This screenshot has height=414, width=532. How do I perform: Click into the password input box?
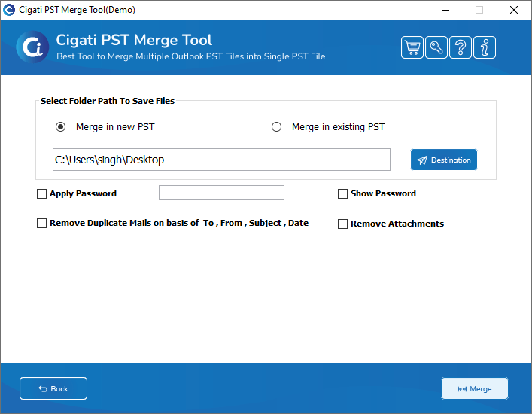[221, 193]
